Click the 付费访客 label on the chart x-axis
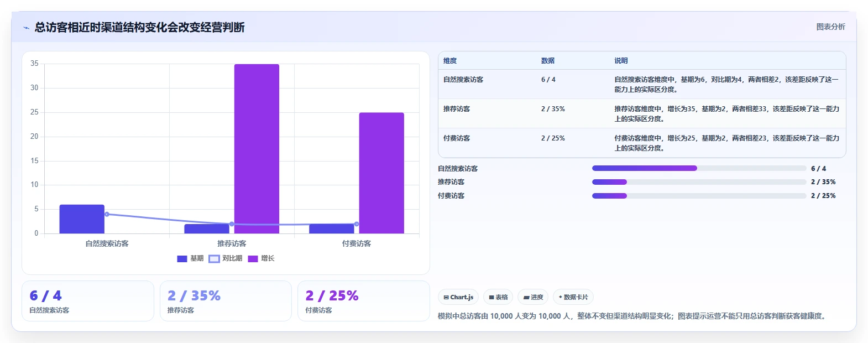 [x=357, y=243]
